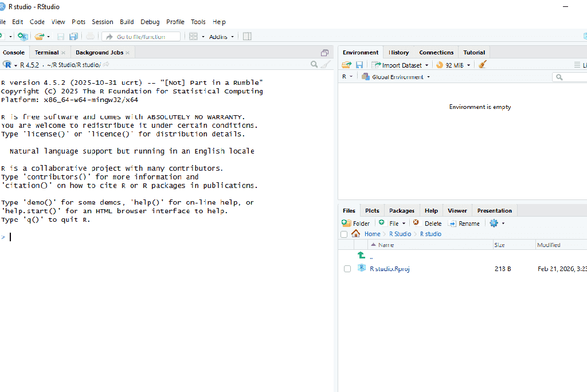The height and width of the screenshot is (392, 587).
Task: Click the Environment search box
Action: tap(570, 77)
